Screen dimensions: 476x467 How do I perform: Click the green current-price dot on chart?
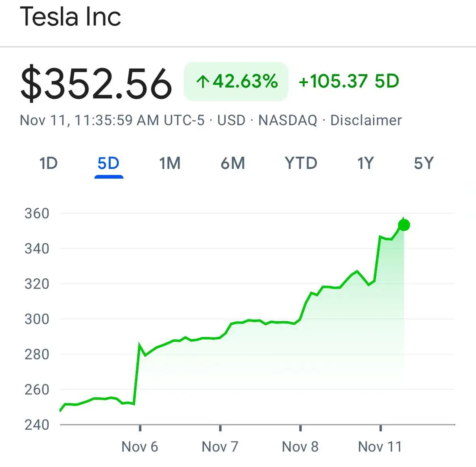[404, 225]
